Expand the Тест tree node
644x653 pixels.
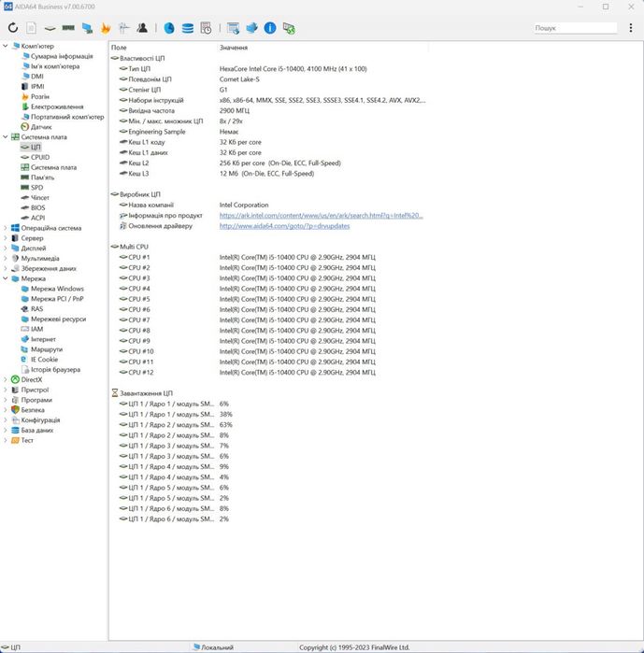pyautogui.click(x=6, y=440)
